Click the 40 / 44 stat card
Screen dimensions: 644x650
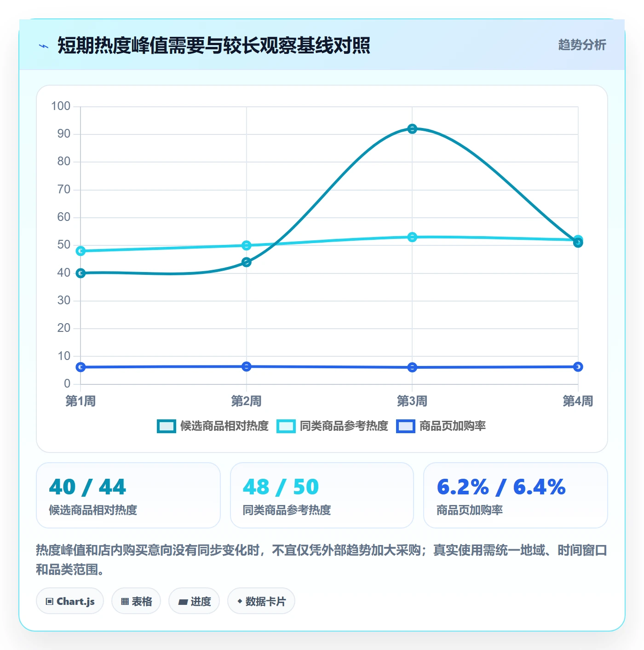pyautogui.click(x=128, y=495)
